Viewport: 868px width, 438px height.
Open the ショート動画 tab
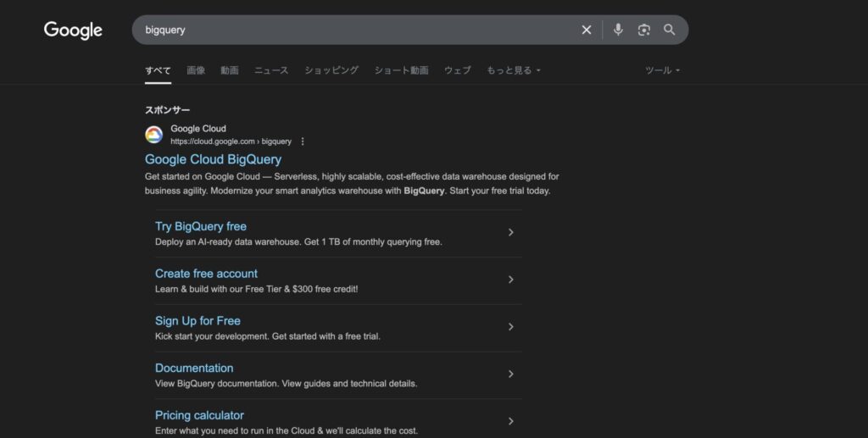tap(401, 70)
